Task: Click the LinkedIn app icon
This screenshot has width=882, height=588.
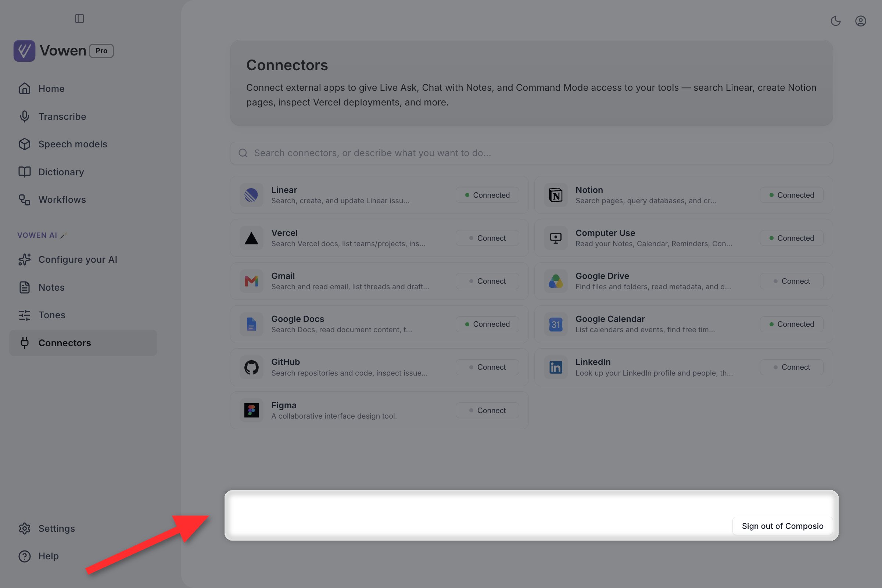Action: pos(555,367)
